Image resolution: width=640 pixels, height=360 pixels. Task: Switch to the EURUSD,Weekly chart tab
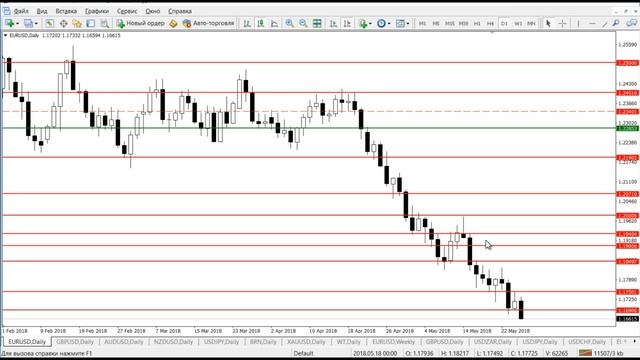(x=393, y=342)
